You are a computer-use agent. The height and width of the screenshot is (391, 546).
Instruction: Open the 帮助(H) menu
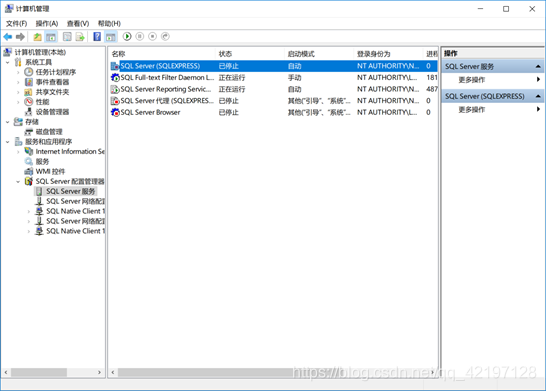tap(109, 23)
